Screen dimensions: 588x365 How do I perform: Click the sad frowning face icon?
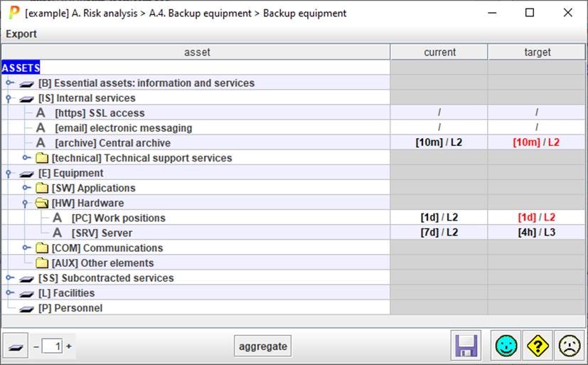569,347
